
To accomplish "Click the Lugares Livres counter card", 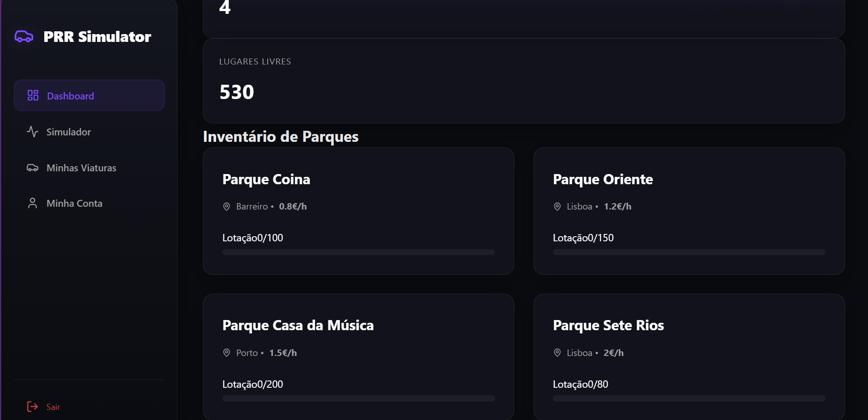I will (x=523, y=81).
